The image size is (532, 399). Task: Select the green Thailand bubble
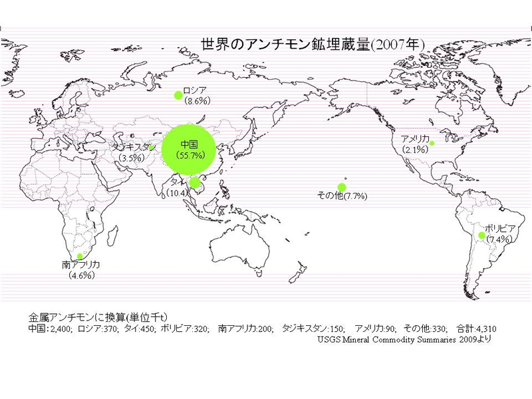[195, 184]
